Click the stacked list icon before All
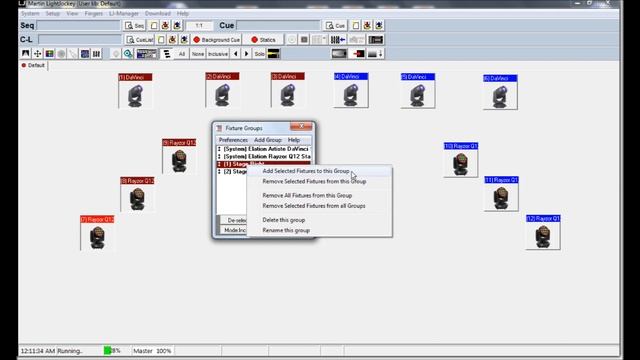 [x=167, y=53]
